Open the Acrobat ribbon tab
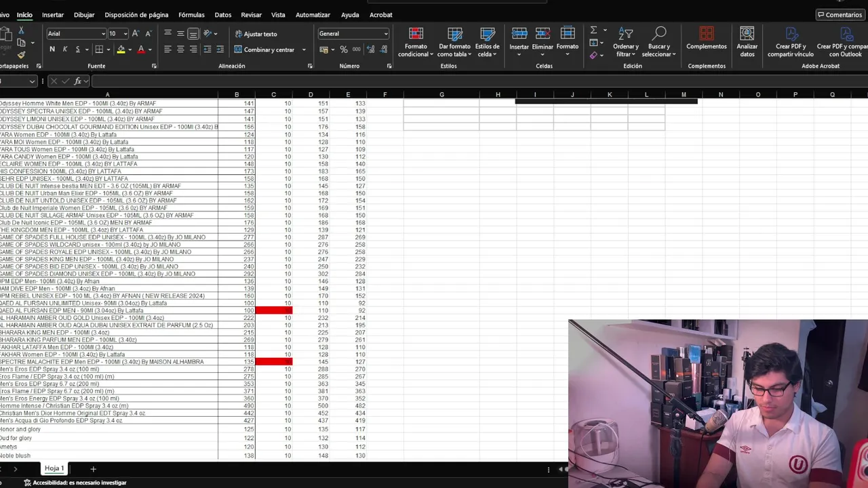This screenshot has width=868, height=488. pyautogui.click(x=381, y=15)
